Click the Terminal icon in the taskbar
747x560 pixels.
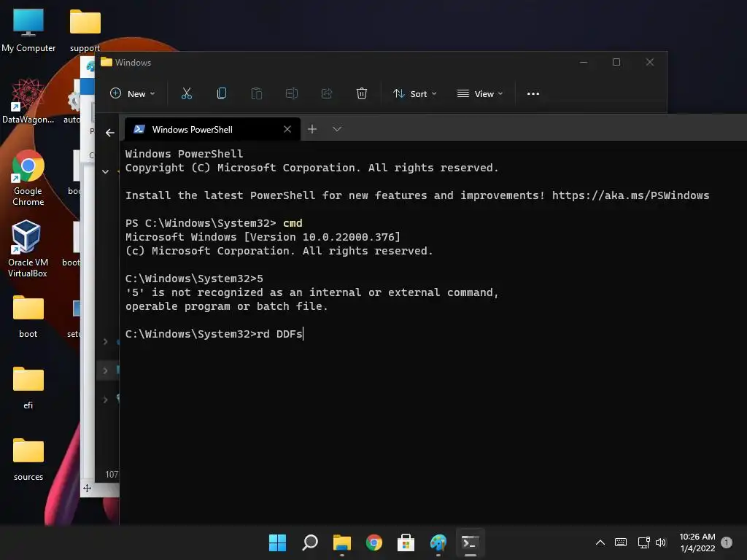point(471,542)
